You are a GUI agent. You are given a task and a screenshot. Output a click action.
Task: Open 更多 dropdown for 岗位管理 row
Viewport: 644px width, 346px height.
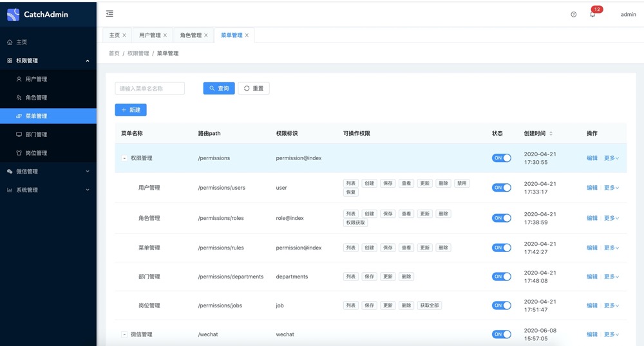611,305
